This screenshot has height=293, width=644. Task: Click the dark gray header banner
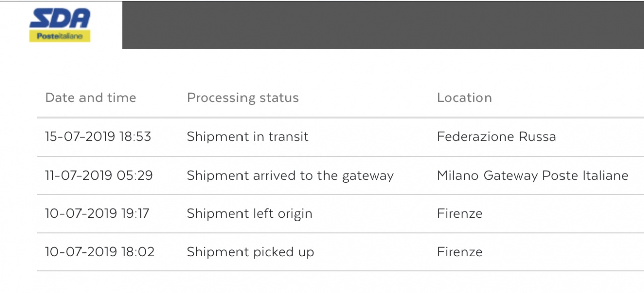click(382, 25)
